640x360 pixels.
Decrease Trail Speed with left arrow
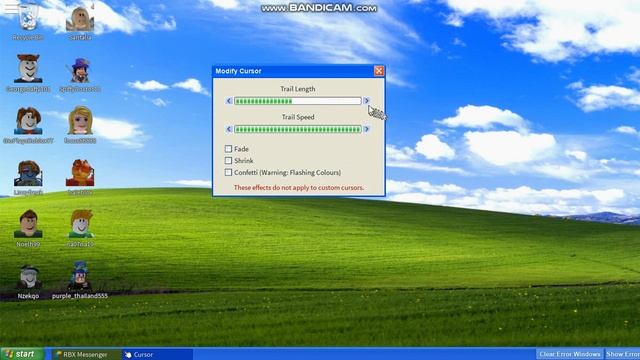click(x=229, y=129)
